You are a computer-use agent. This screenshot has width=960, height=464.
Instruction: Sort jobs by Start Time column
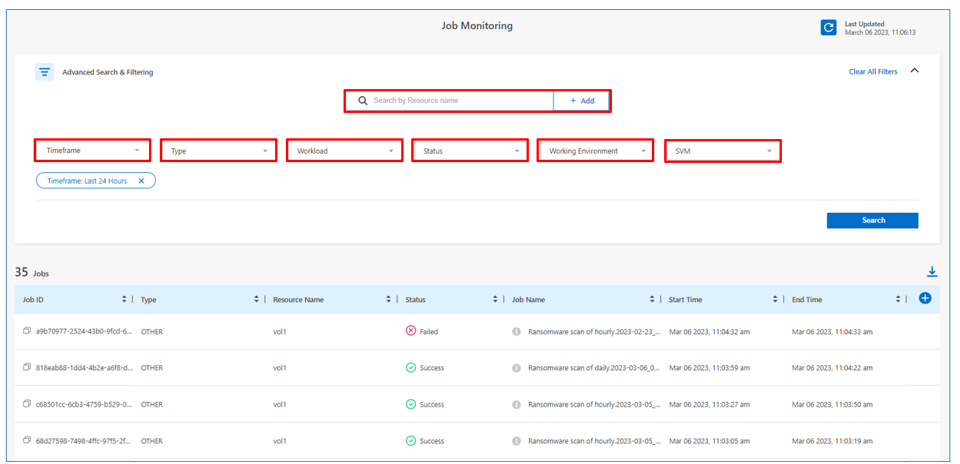774,300
